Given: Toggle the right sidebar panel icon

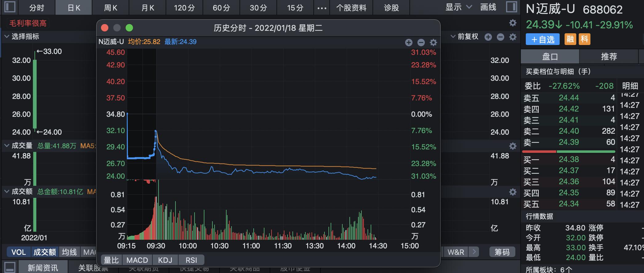Looking at the screenshot, I should 512,7.
